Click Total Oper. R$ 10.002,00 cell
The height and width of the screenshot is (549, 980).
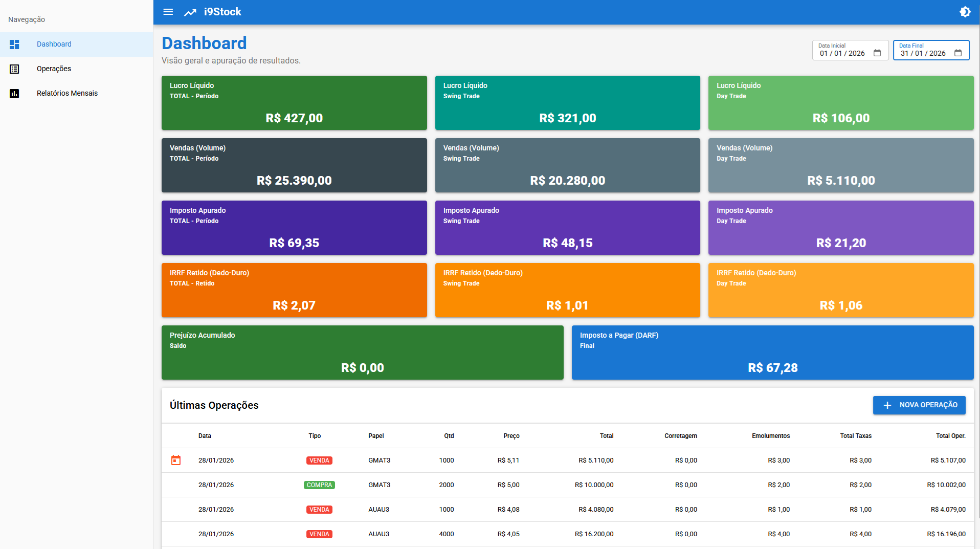(946, 485)
